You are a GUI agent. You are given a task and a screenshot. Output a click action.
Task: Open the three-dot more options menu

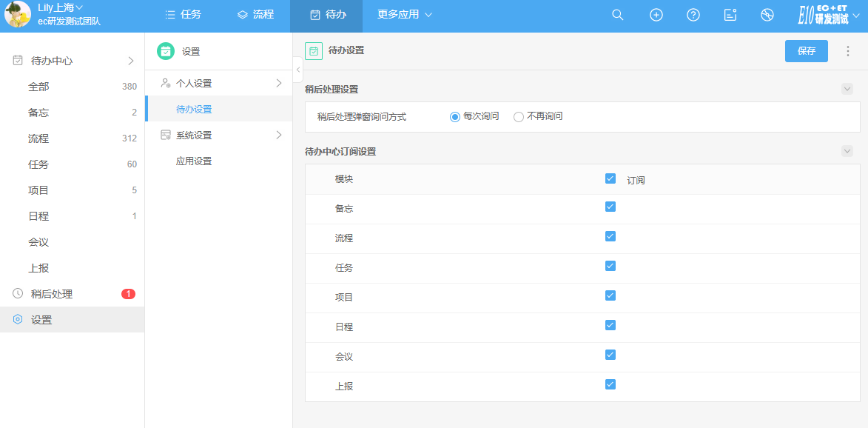pyautogui.click(x=848, y=51)
